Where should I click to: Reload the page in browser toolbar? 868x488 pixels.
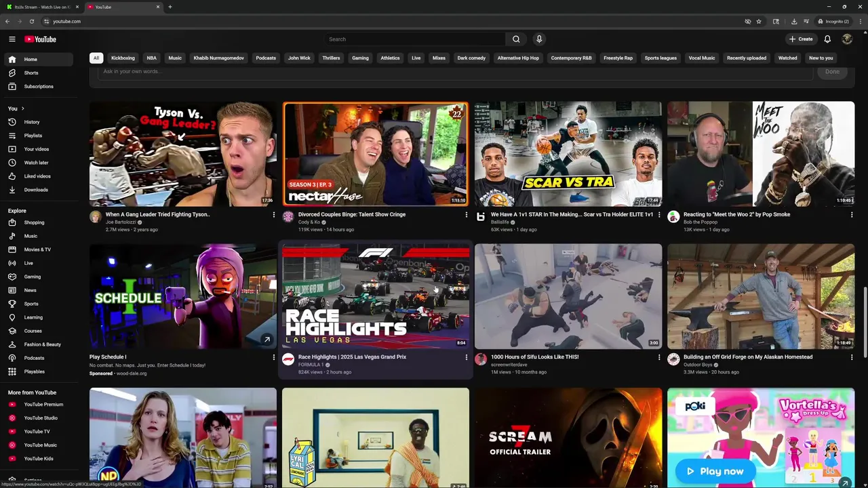[x=31, y=21]
